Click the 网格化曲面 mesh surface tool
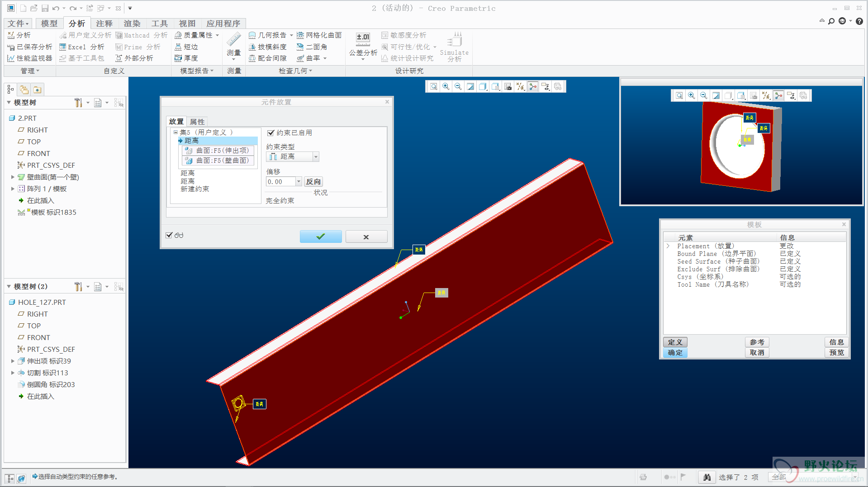The image size is (868, 487). click(319, 35)
